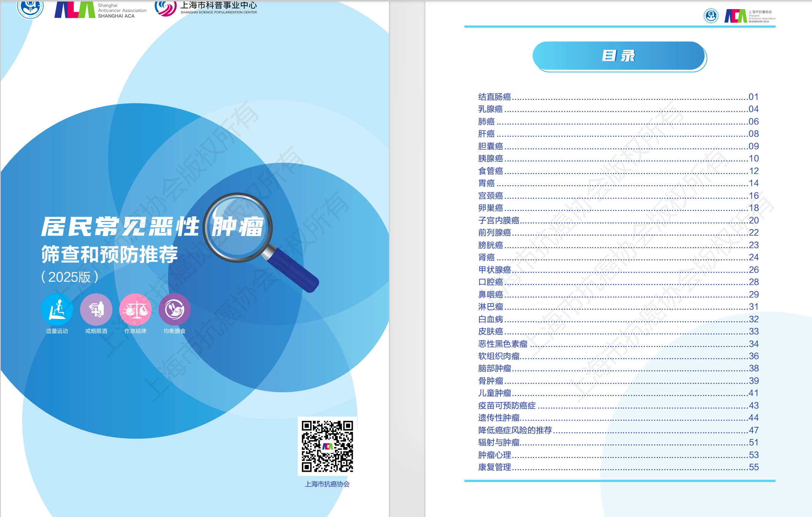
Task: Select the 子宫内膜癌 contents row
Action: 618,220
